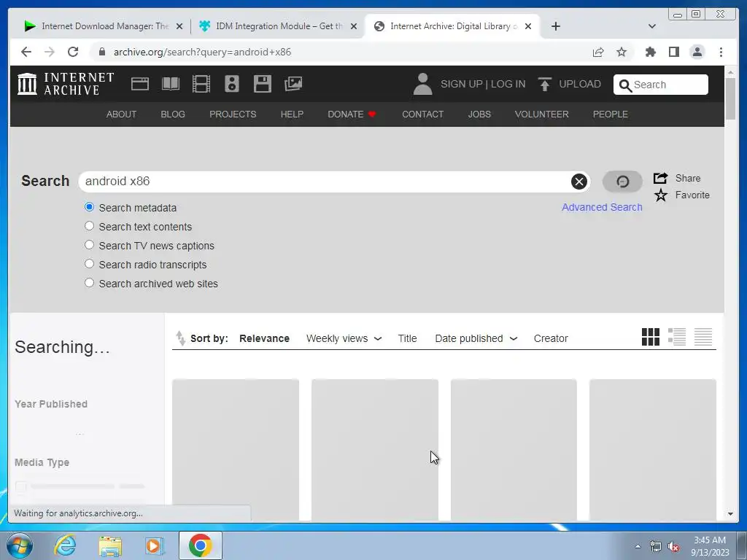Viewport: 747px width, 560px height.
Task: Open the PEOPLE menu item
Action: click(611, 114)
